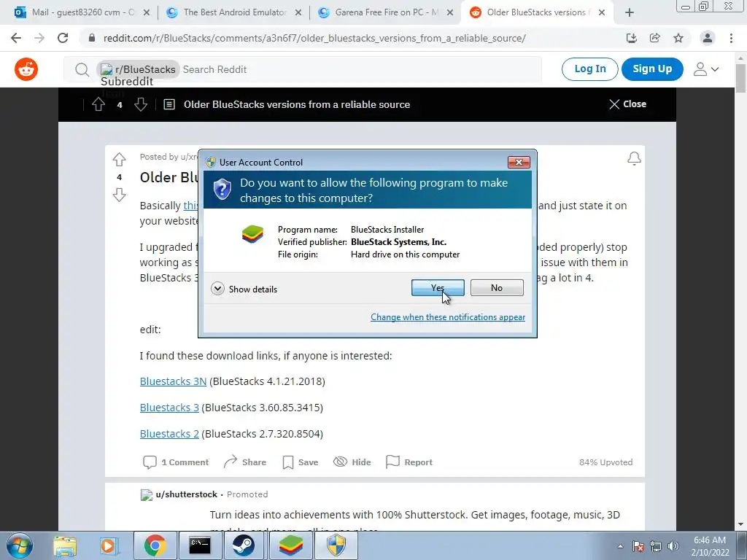The height and width of the screenshot is (560, 747).
Task: Bookmark this page with the star icon
Action: 678,38
